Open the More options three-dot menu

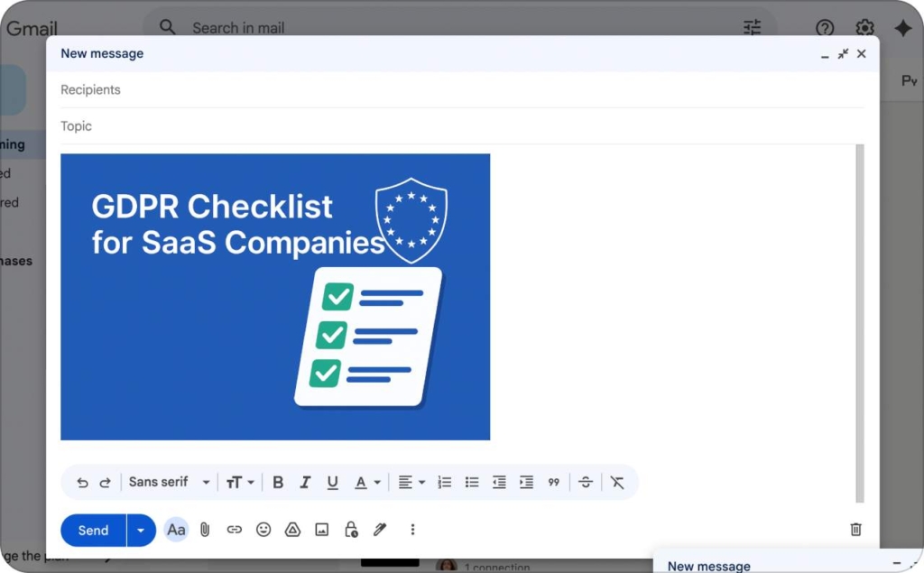tap(412, 530)
